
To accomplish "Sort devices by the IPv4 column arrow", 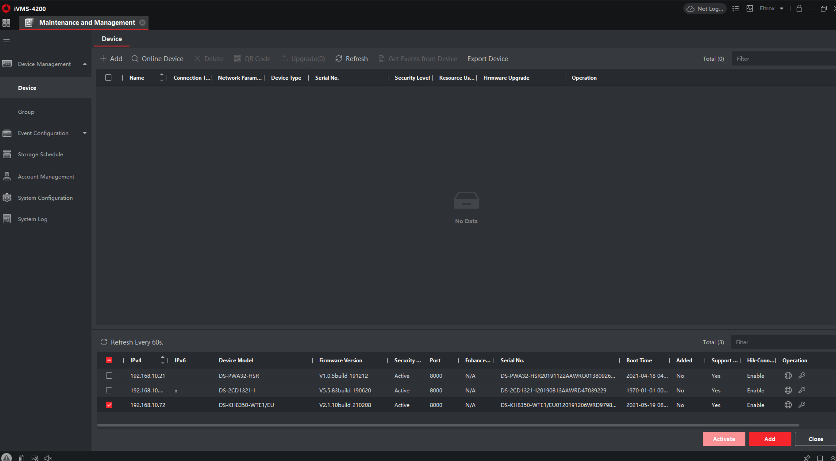I will (163, 359).
